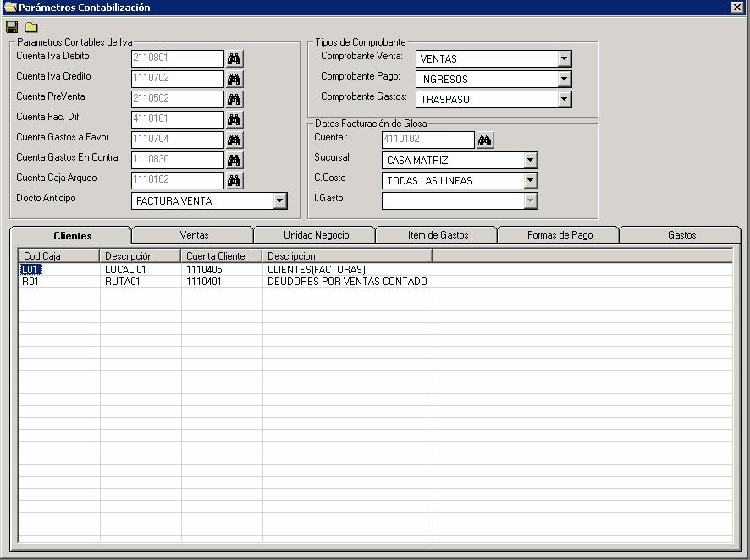Screen dimensions: 750x560
Task: Close the Parámetros Contabilización window
Action: [x=737, y=7]
